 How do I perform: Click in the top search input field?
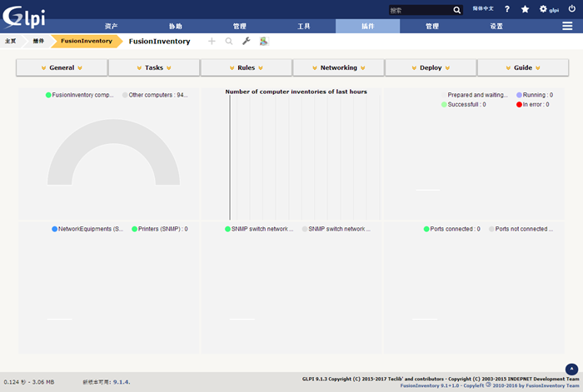[421, 10]
